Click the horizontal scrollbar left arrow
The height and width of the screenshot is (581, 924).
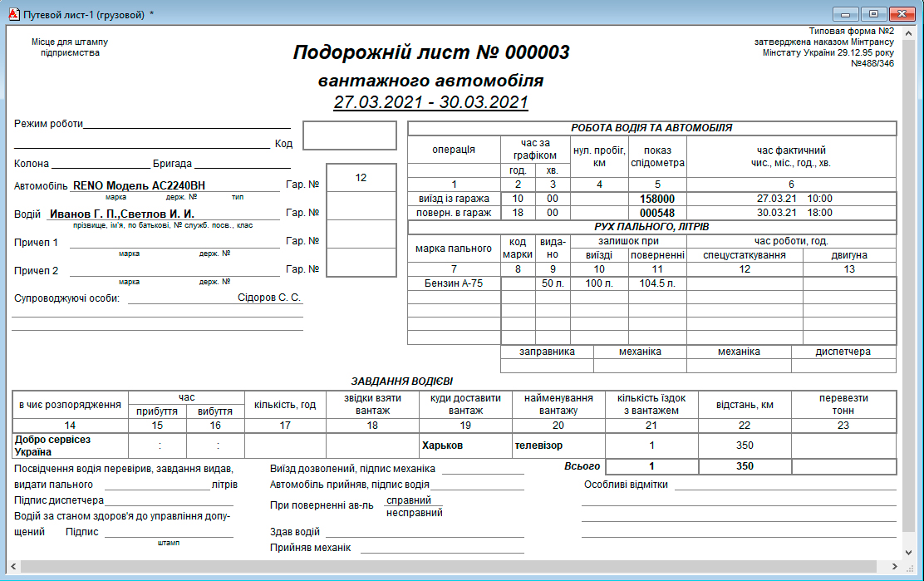point(13,566)
